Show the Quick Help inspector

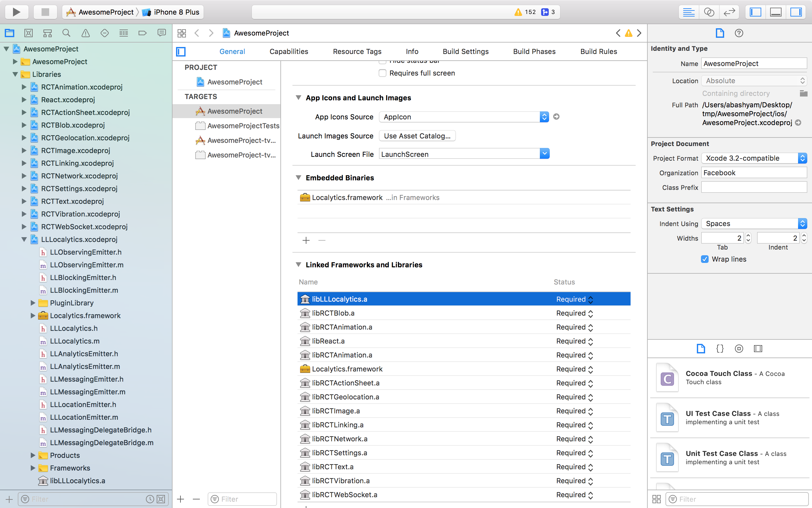tap(739, 33)
